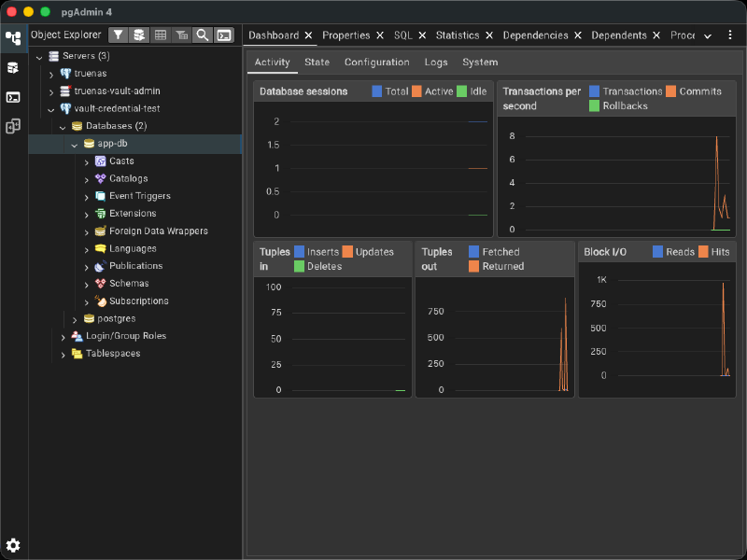This screenshot has height=560, width=747.
Task: Close the Statistics tab
Action: point(488,35)
